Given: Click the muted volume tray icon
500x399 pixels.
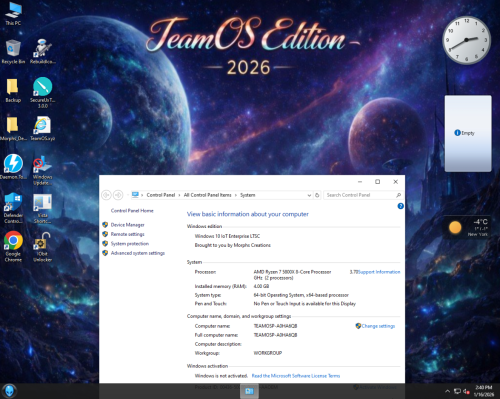Looking at the screenshot, I should [x=466, y=391].
